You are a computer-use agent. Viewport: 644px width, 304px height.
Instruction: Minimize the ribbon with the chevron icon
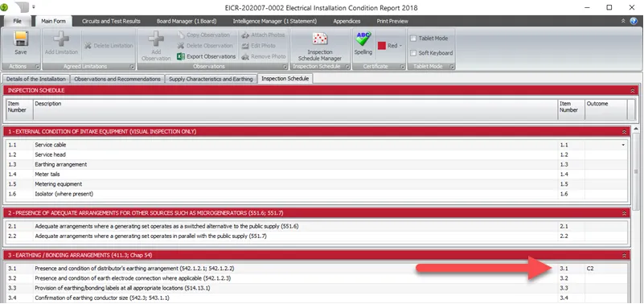click(x=623, y=21)
